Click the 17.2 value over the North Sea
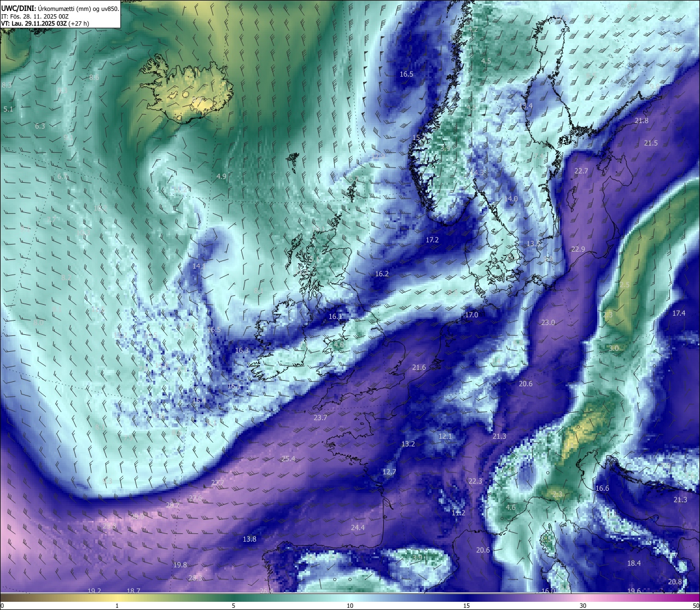 pos(432,240)
